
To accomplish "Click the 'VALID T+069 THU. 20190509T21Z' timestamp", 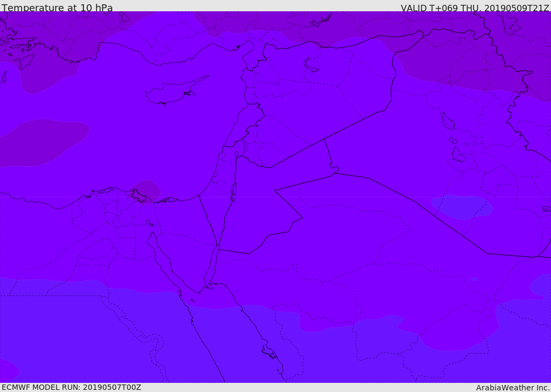I will [x=475, y=8].
